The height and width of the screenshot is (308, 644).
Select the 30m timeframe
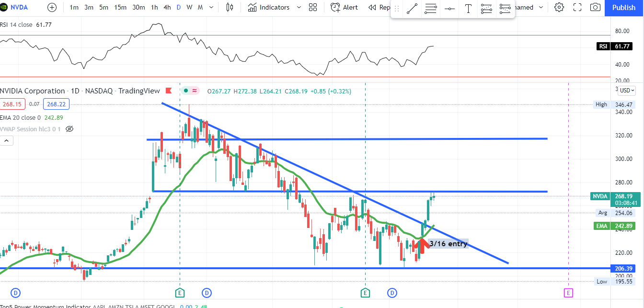click(x=138, y=7)
